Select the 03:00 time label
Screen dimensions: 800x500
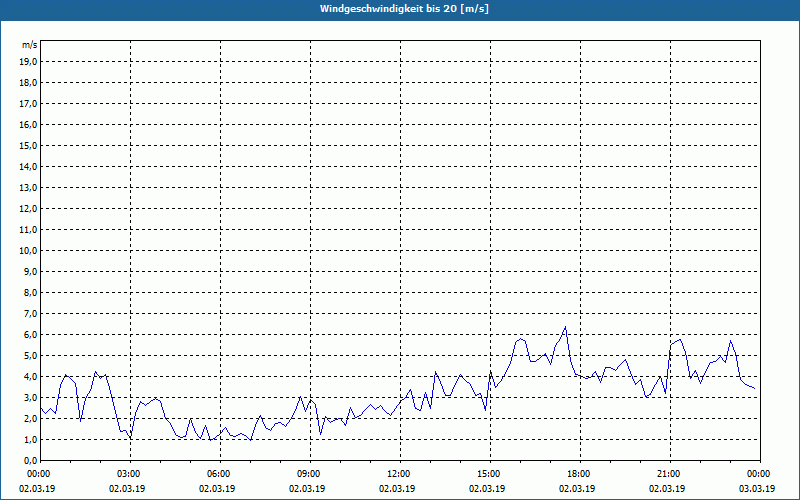coord(128,473)
